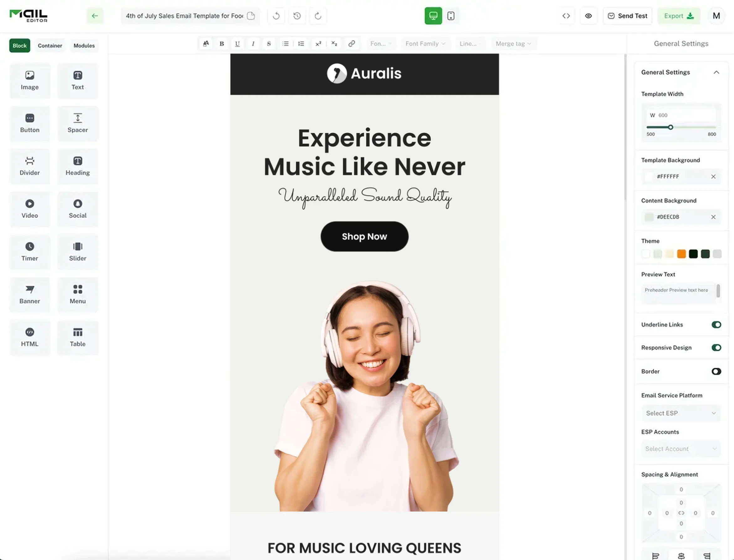Click template name field
Viewport: 734px width, 560px height.
[x=190, y=16]
